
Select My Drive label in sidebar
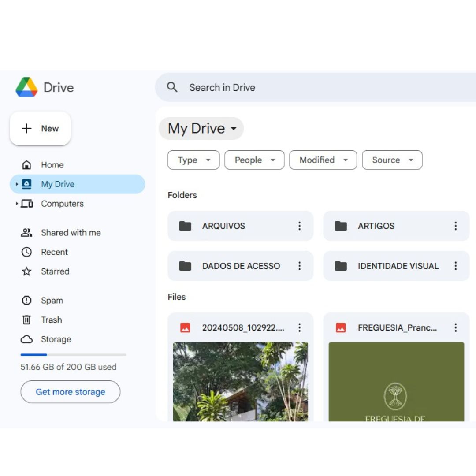click(58, 184)
